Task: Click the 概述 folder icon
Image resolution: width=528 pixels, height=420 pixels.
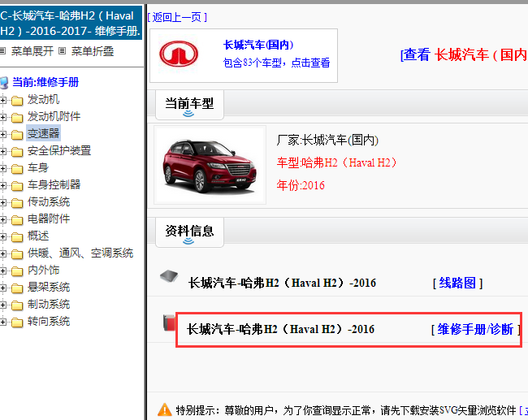Action: (x=17, y=237)
